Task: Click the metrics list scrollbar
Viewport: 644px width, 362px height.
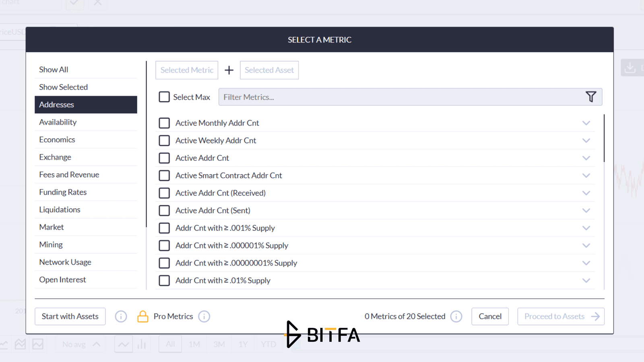Action: pos(604,138)
